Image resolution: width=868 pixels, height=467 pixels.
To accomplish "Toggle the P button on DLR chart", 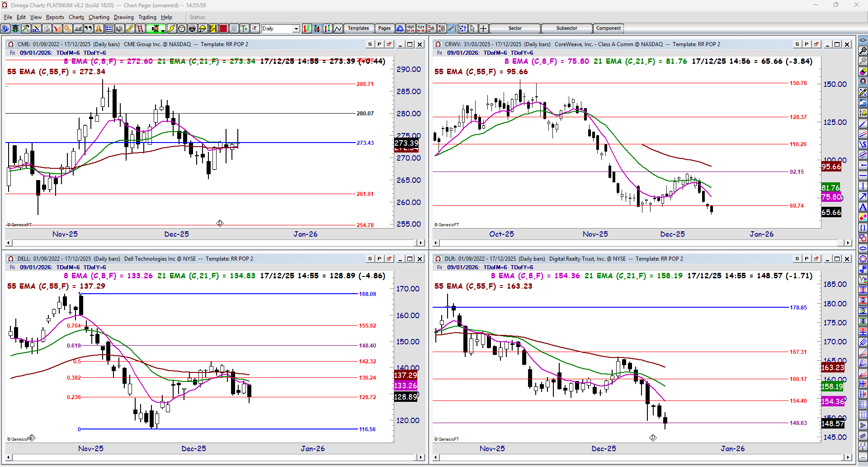I will [807, 259].
